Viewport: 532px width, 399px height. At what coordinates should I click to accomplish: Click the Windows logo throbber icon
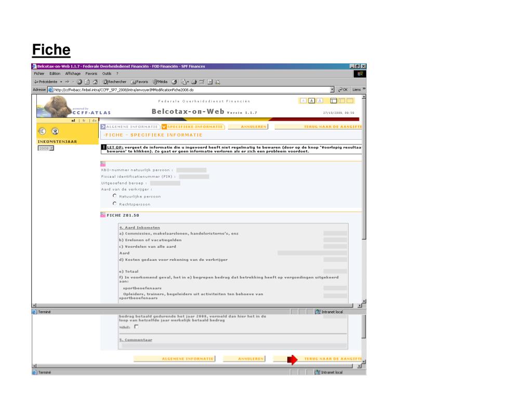pyautogui.click(x=360, y=74)
